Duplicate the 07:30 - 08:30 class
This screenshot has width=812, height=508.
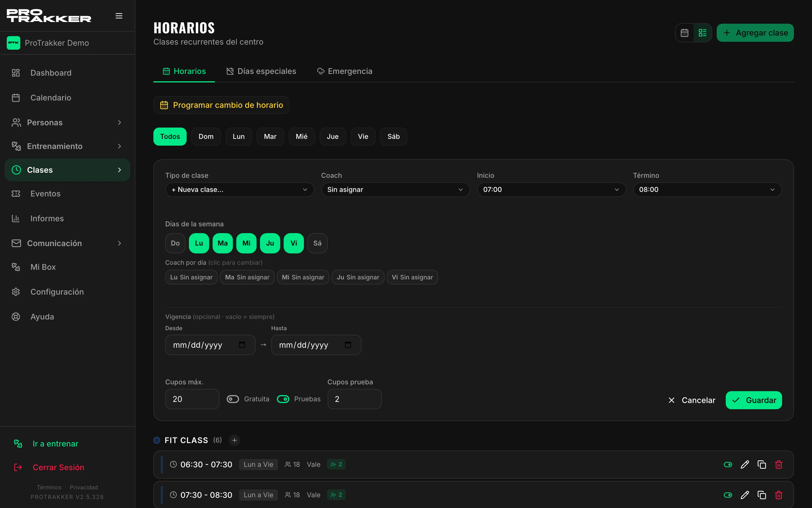[762, 495]
